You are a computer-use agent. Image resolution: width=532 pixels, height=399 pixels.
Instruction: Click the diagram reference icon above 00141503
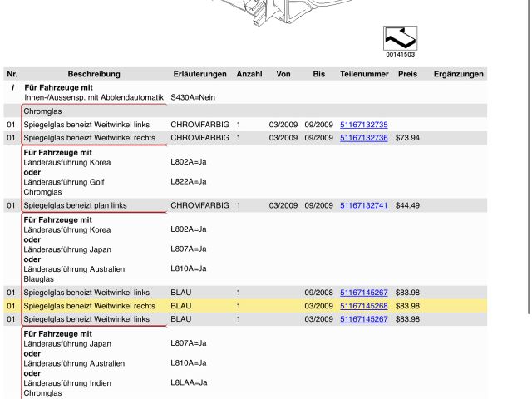click(x=400, y=38)
